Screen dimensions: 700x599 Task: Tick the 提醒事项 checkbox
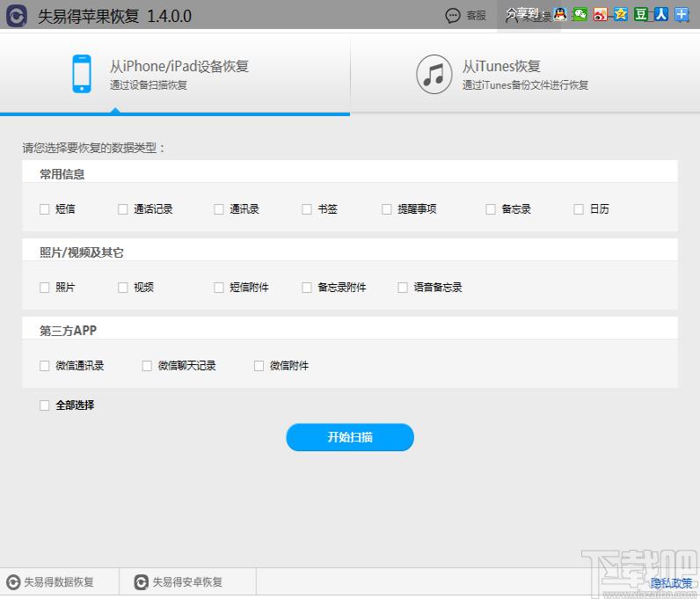coord(387,209)
